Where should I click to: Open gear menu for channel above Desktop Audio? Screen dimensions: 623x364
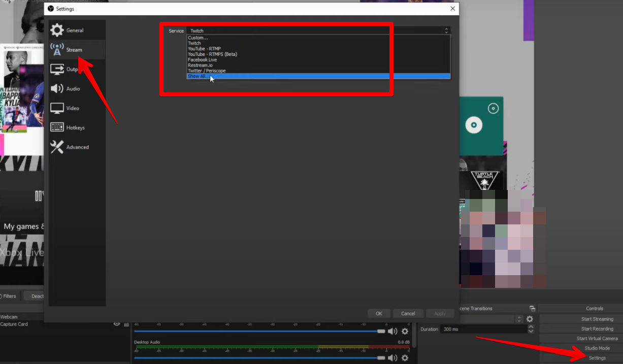pos(405,332)
